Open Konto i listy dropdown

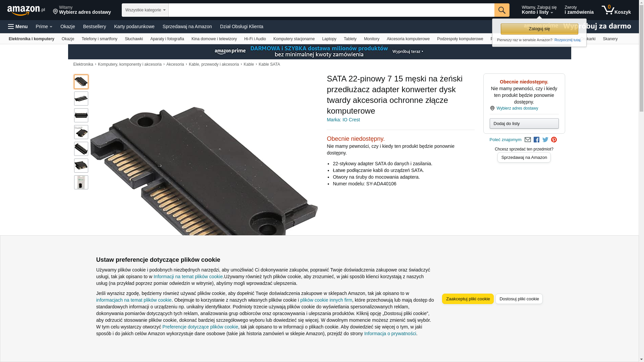click(x=539, y=10)
